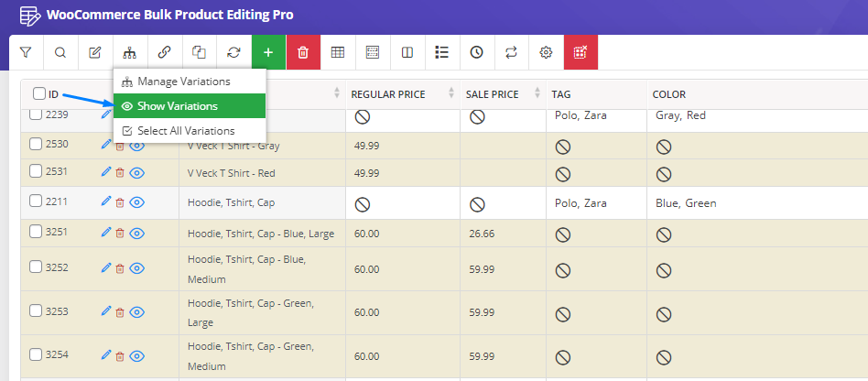The width and height of the screenshot is (868, 381).
Task: Delete product 2531 with trash icon
Action: click(x=120, y=173)
